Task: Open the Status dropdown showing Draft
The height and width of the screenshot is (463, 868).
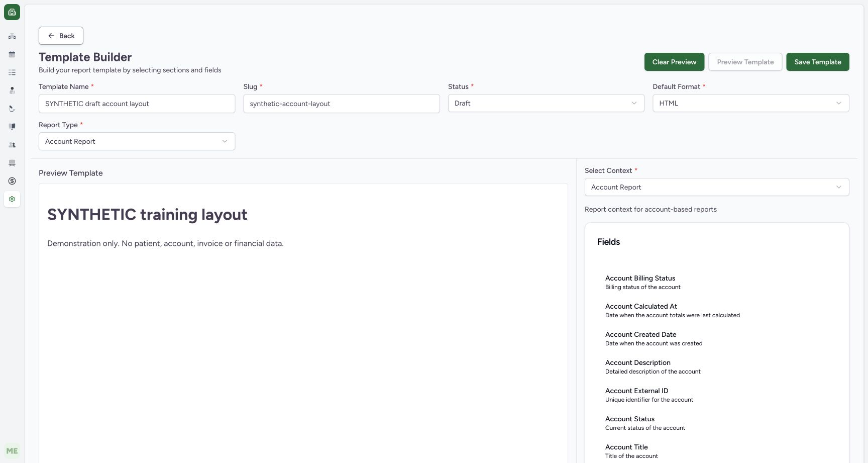Action: [546, 103]
